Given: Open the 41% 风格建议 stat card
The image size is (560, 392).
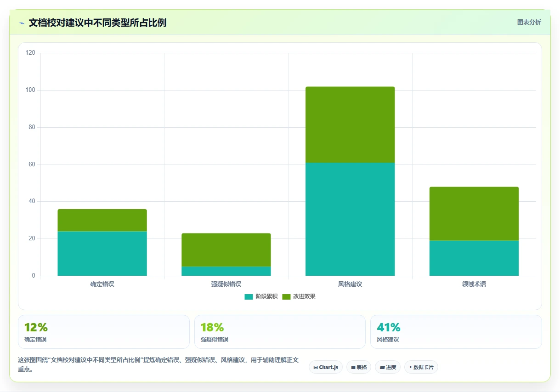Looking at the screenshot, I should [x=456, y=332].
